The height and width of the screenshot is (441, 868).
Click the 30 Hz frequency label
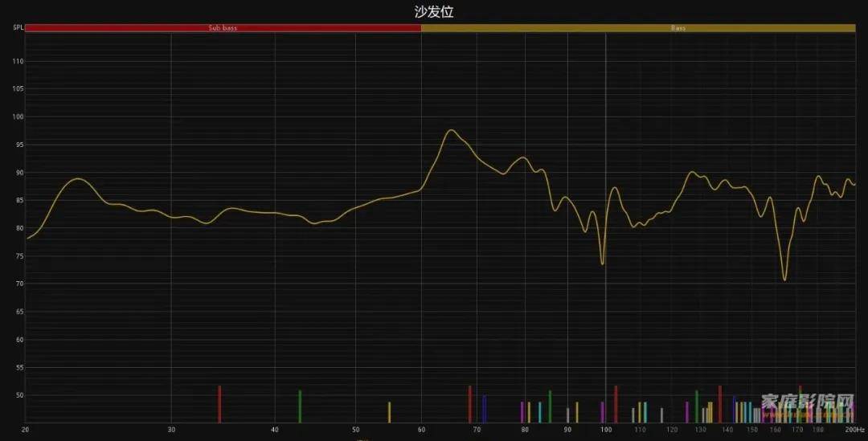click(171, 430)
